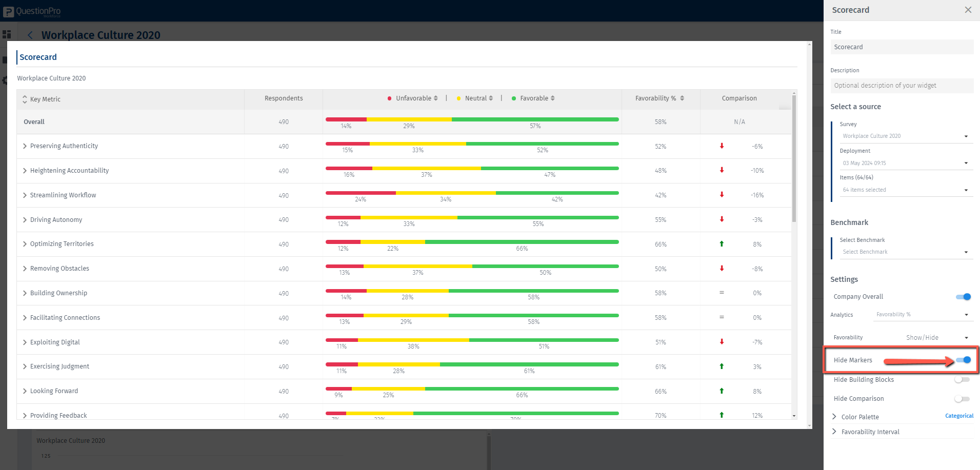980x470 pixels.
Task: Toggle on Hide Comparison
Action: pos(962,399)
